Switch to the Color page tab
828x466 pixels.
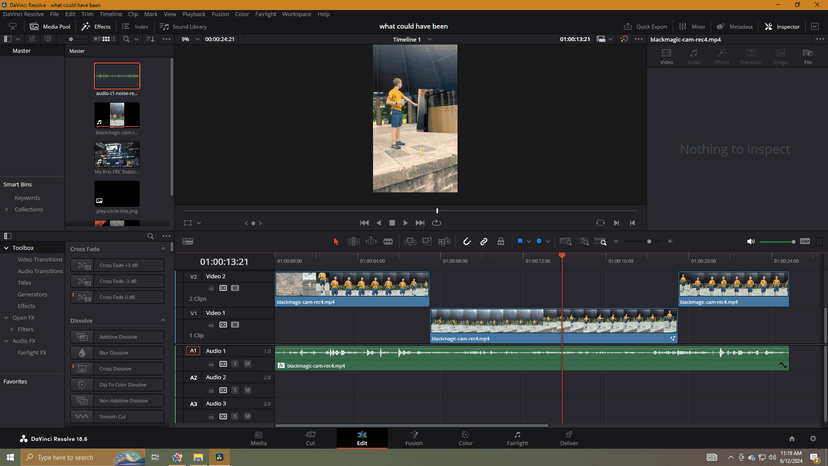(x=465, y=437)
